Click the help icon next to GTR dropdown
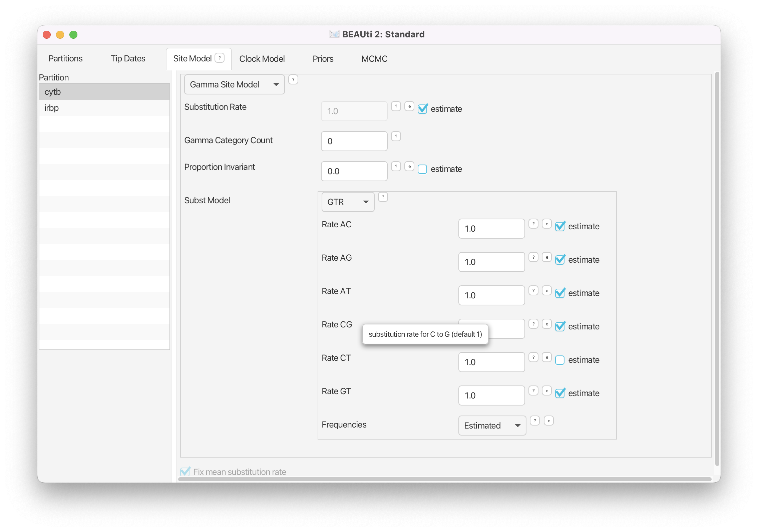This screenshot has width=758, height=532. pos(383,197)
